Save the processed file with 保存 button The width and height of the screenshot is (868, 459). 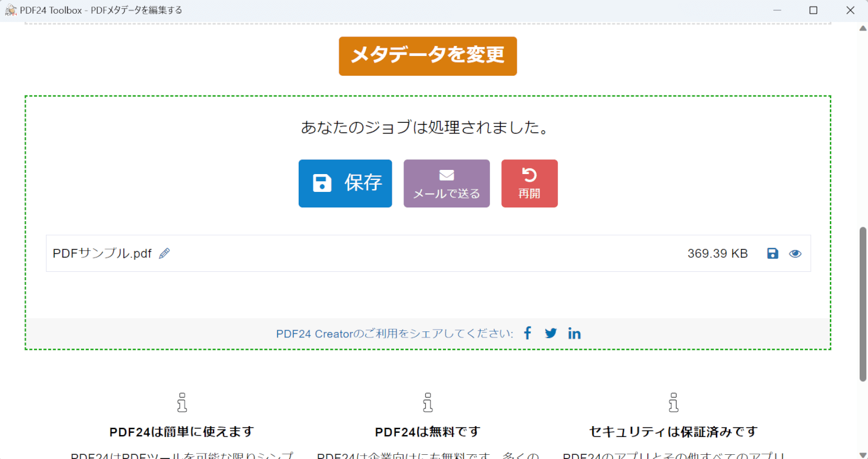pyautogui.click(x=345, y=184)
